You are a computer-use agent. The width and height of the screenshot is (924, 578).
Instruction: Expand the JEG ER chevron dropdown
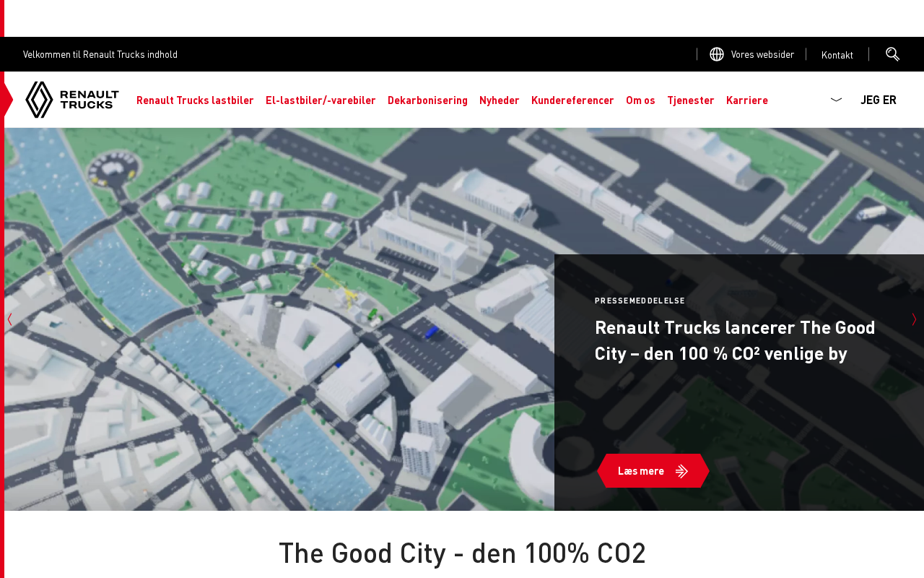(836, 100)
